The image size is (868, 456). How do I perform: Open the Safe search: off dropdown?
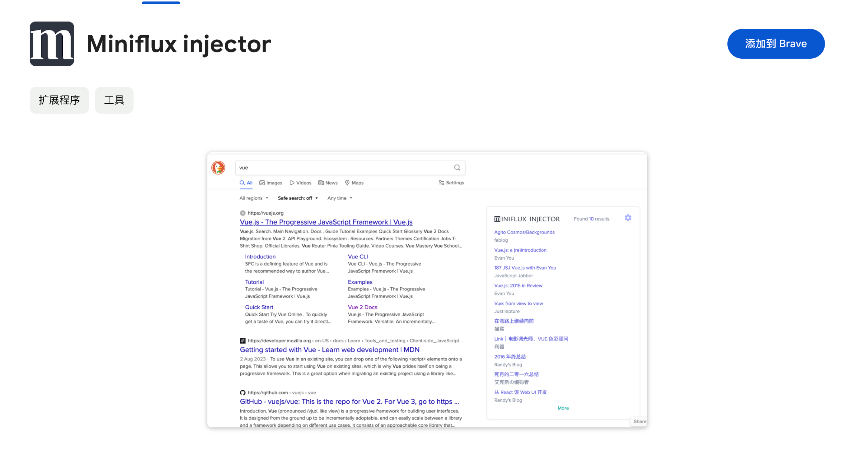[x=297, y=198]
